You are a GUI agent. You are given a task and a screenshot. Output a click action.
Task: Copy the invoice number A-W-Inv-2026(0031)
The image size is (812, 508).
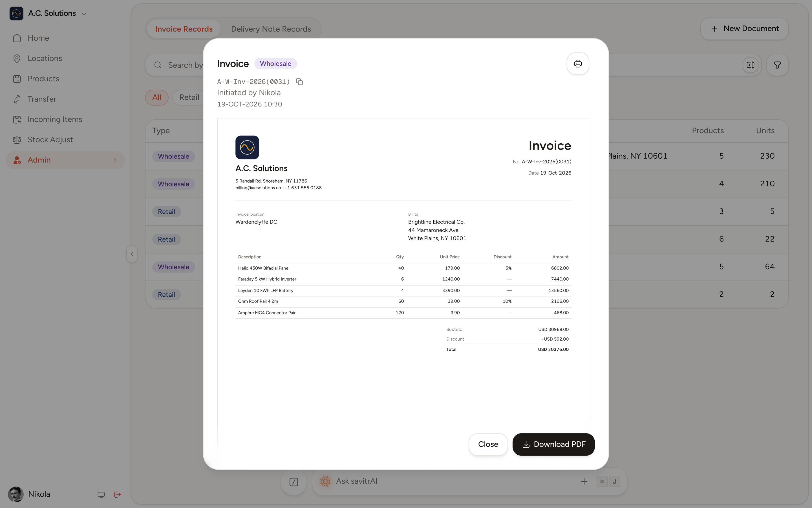tap(299, 82)
